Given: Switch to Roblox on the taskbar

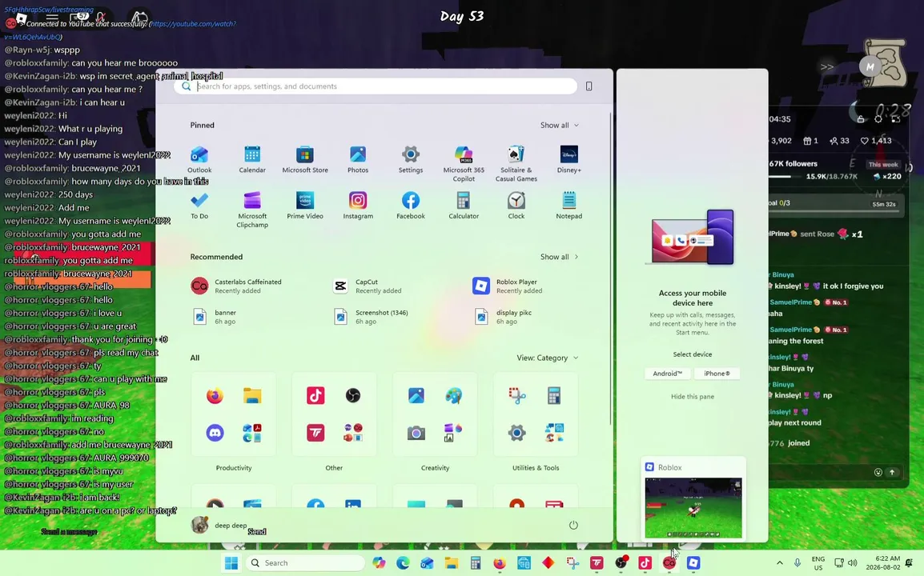Looking at the screenshot, I should [693, 563].
